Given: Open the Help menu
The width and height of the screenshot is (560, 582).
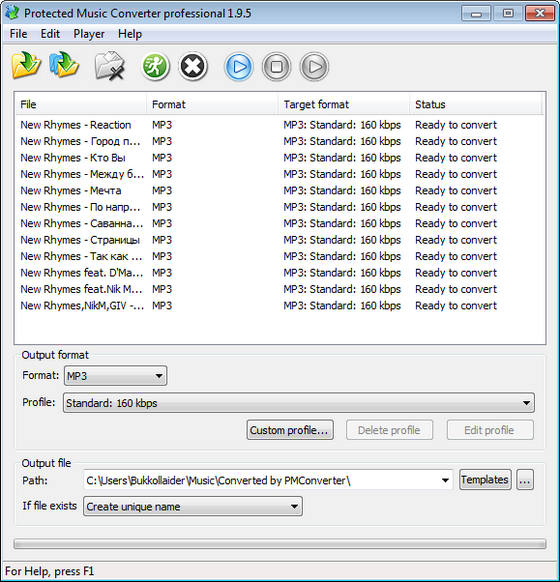Looking at the screenshot, I should tap(130, 34).
